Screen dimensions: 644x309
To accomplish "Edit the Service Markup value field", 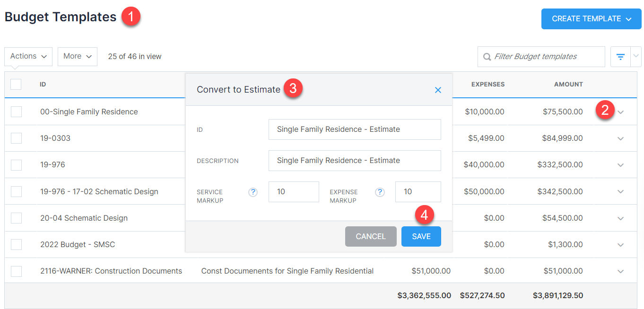I will [294, 192].
